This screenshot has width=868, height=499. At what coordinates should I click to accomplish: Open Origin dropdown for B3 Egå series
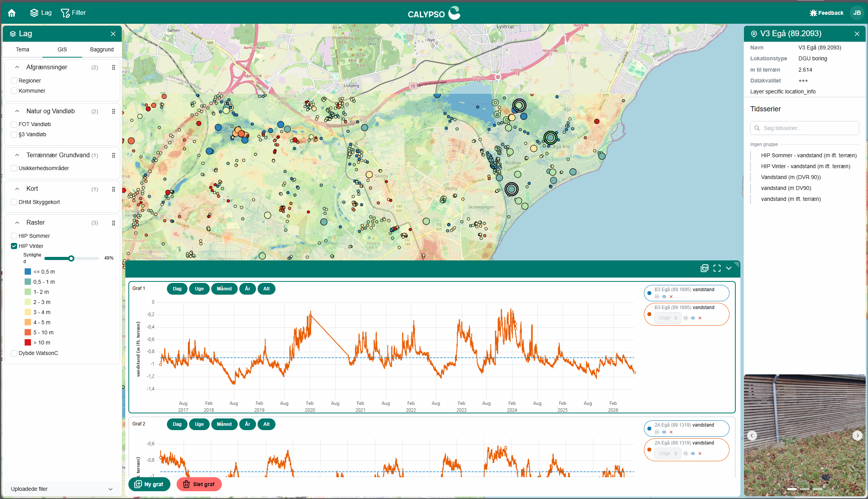[x=668, y=318]
